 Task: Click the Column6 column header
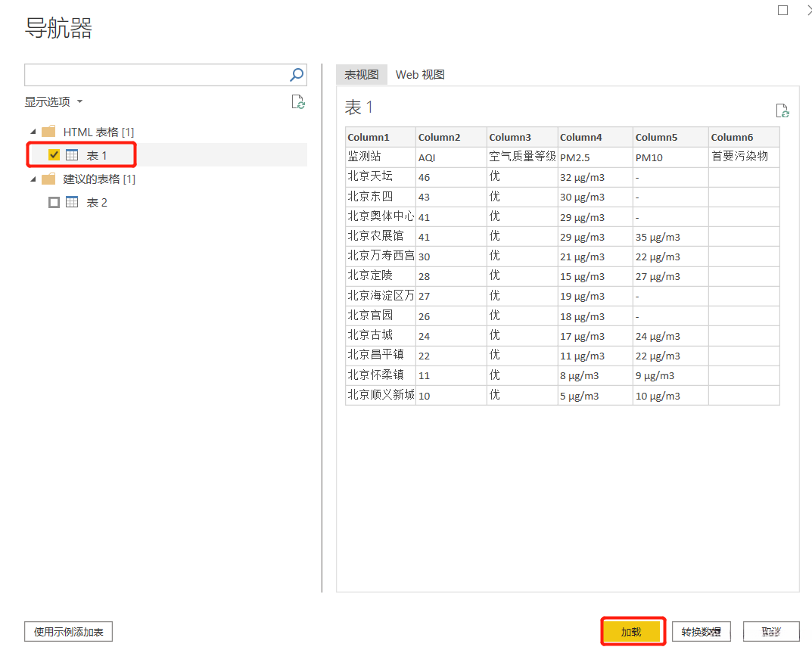pyautogui.click(x=744, y=137)
